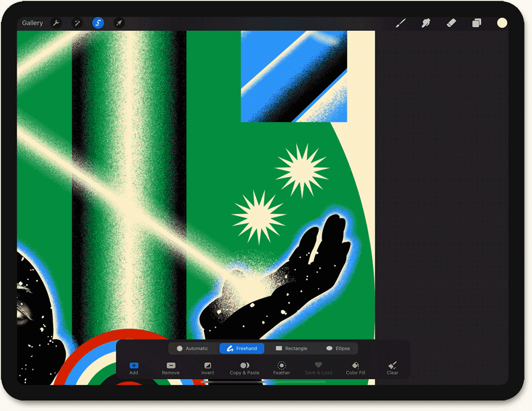Select the Smudge tool
The width and height of the screenshot is (532, 411).
pos(426,23)
